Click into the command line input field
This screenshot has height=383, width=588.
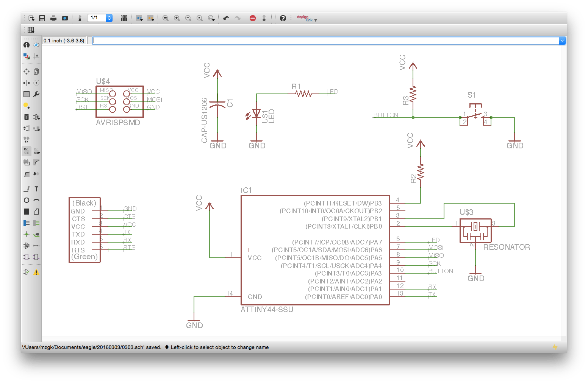326,40
